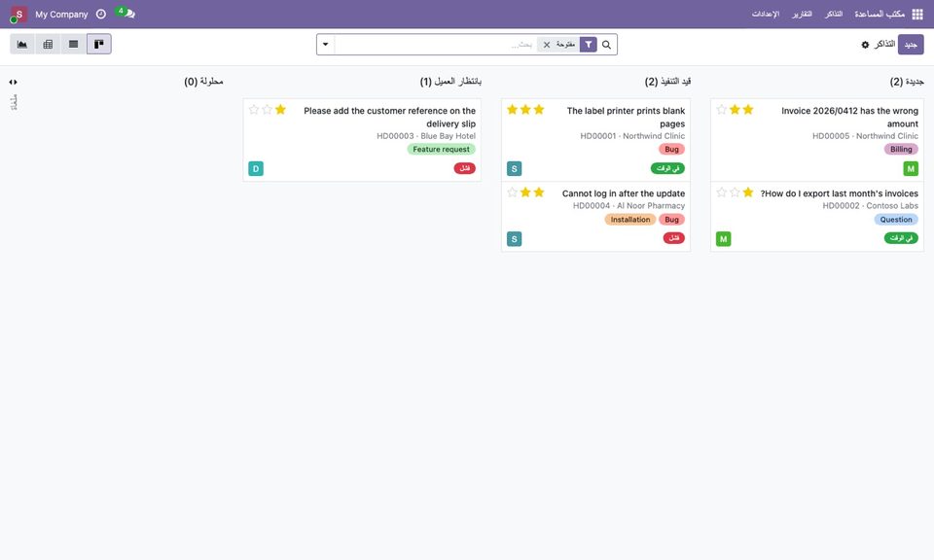Viewport: 934px width, 560px height.
Task: Click the Installation tag on HD00004
Action: tap(630, 220)
